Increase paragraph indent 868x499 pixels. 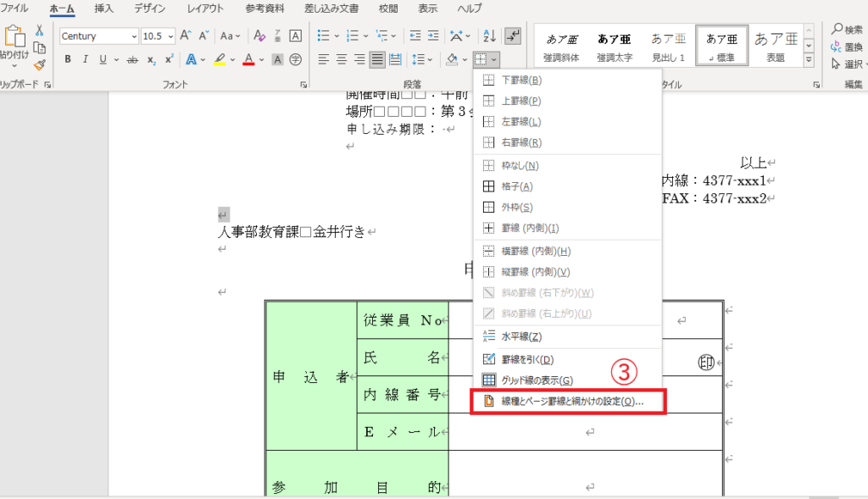tap(433, 36)
